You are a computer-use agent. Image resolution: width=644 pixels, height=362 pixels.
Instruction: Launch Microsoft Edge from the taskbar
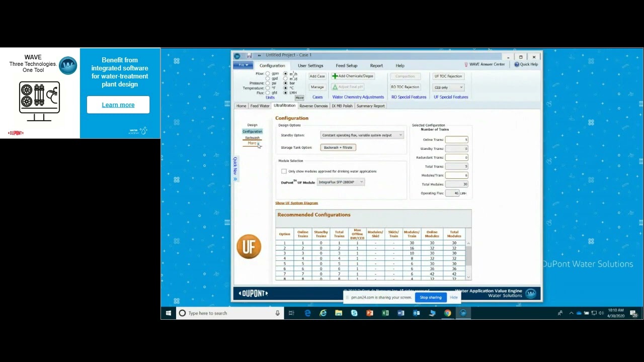click(307, 313)
